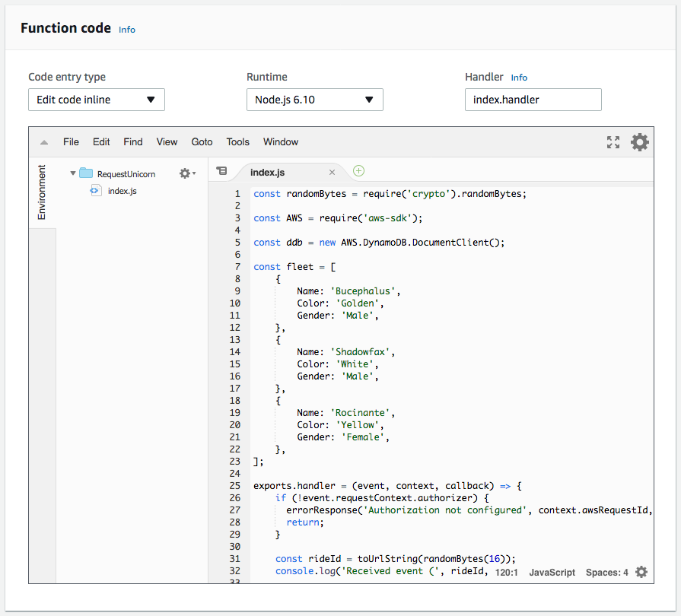Open the Code entry type dropdown
The height and width of the screenshot is (616, 681).
point(97,100)
